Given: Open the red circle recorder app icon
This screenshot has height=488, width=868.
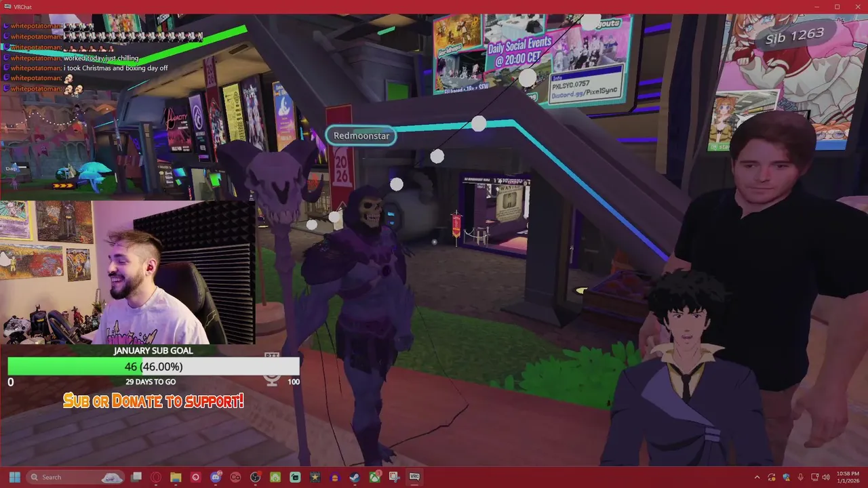Looking at the screenshot, I should 196,477.
